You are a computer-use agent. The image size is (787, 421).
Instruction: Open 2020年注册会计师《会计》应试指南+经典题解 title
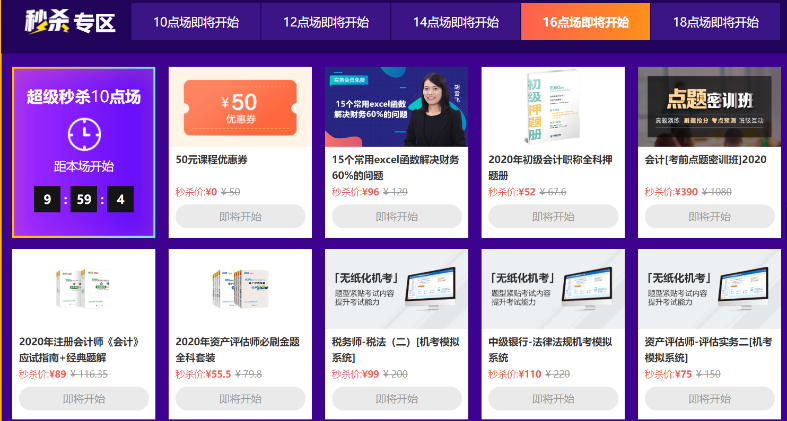point(79,350)
